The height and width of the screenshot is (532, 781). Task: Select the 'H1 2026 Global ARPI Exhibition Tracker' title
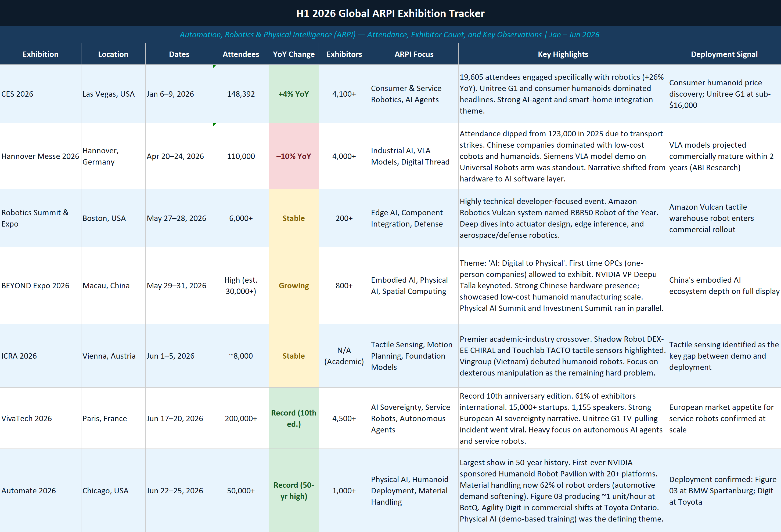pyautogui.click(x=390, y=13)
